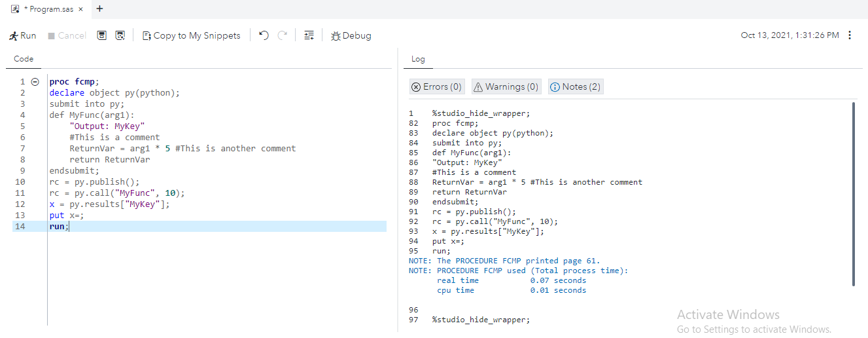Start the Debug tool
This screenshot has height=338, width=868.
(351, 35)
